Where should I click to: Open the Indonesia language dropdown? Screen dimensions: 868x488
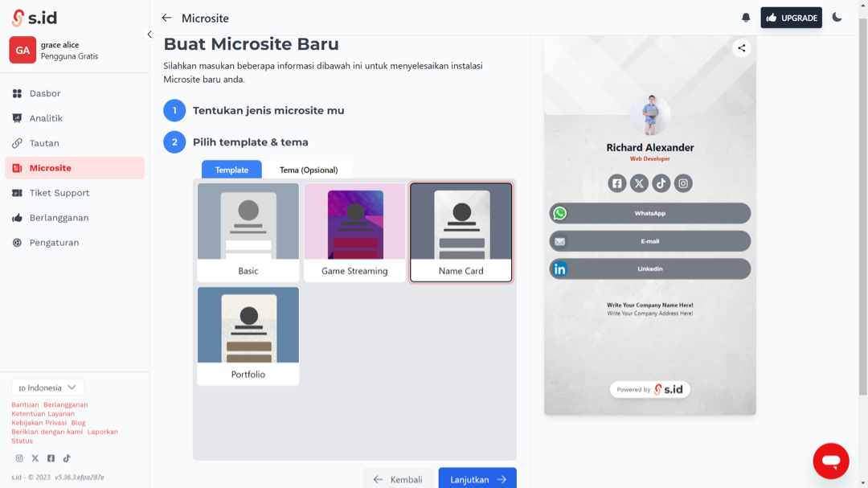47,388
